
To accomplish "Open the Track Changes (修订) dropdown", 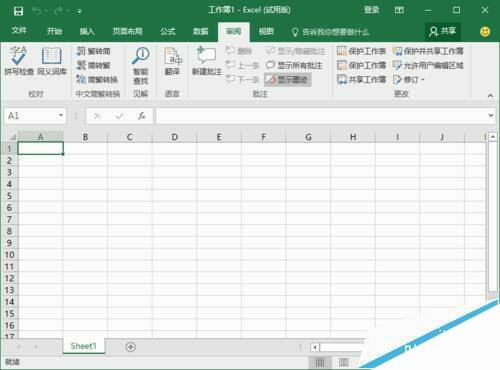I will click(x=409, y=79).
